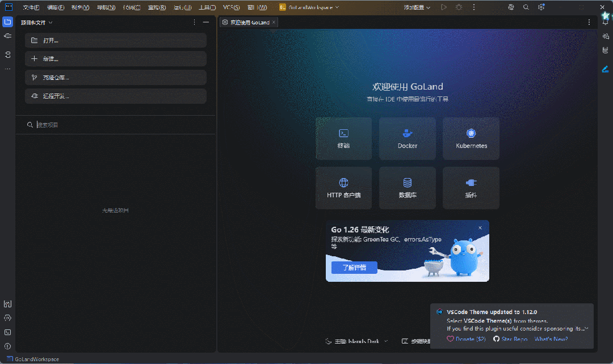This screenshot has height=364, width=613.
Task: Open the 重构(R) menu
Action: 157,7
